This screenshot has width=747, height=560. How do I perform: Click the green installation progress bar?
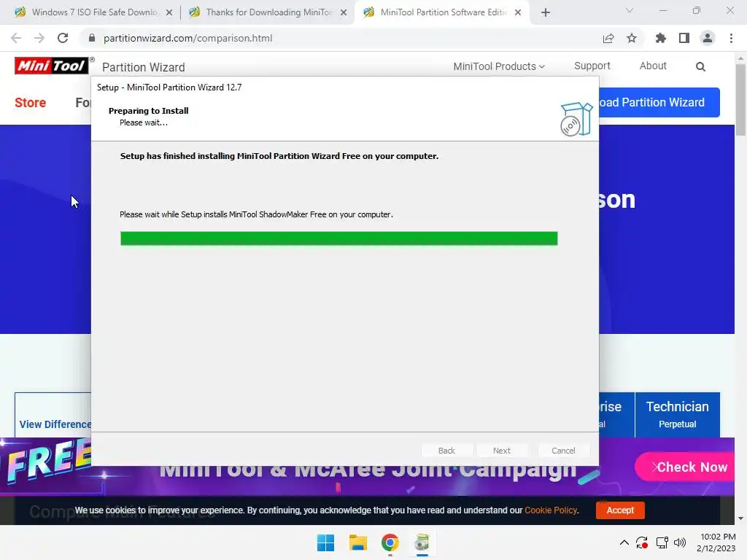click(338, 238)
